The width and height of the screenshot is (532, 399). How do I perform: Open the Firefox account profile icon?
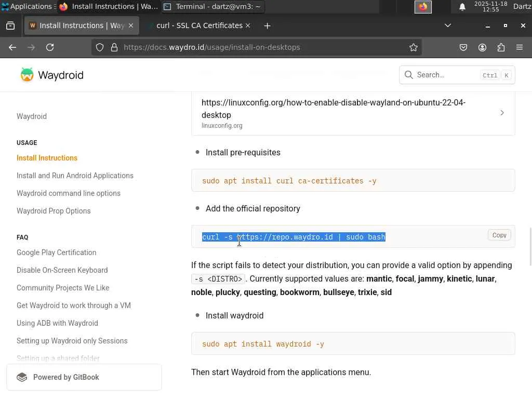point(482,47)
